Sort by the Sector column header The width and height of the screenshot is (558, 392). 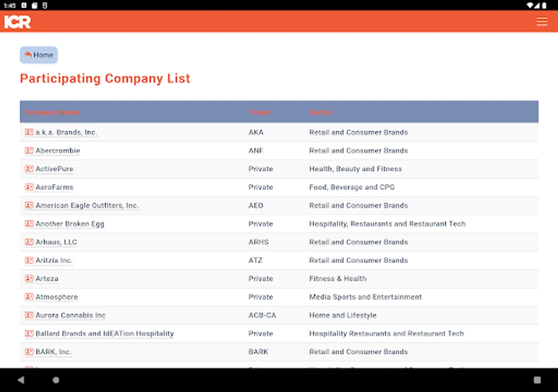pos(320,112)
